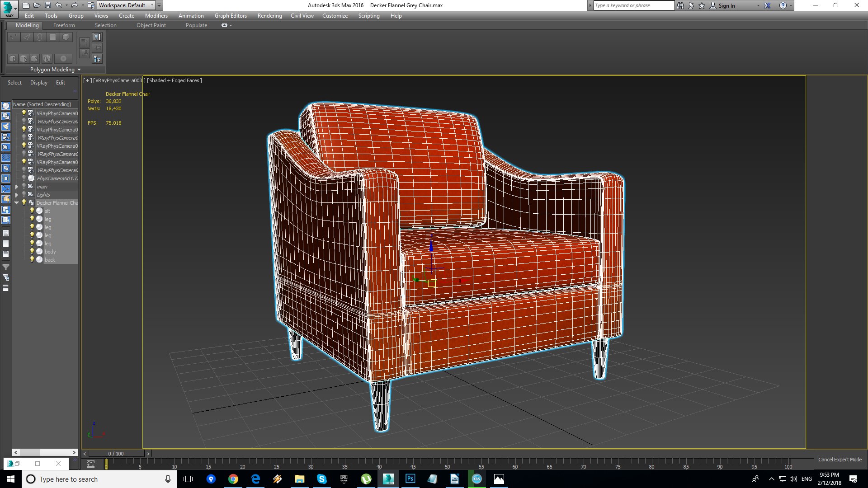
Task: Save the scene with the floppy icon
Action: [47, 5]
